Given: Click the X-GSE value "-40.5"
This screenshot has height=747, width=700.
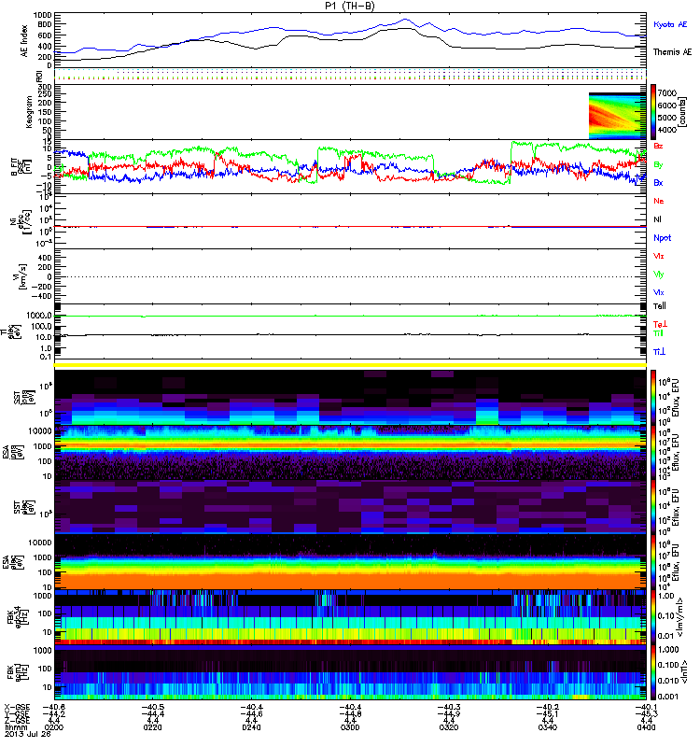Looking at the screenshot, I should tap(152, 707).
